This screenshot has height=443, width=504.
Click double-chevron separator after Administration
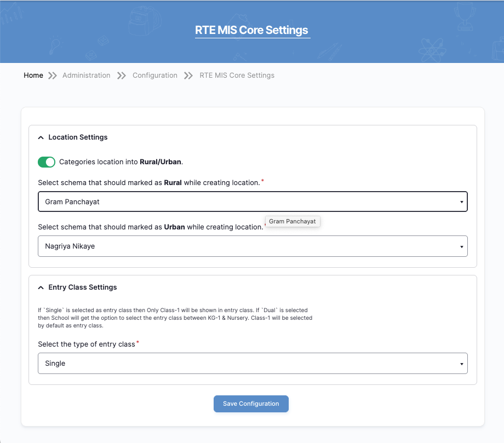point(122,76)
